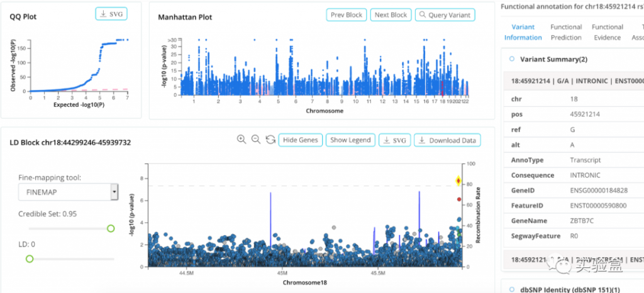
Task: Click the LD Block chr18:44299246-45939732 title
Action: click(70, 142)
